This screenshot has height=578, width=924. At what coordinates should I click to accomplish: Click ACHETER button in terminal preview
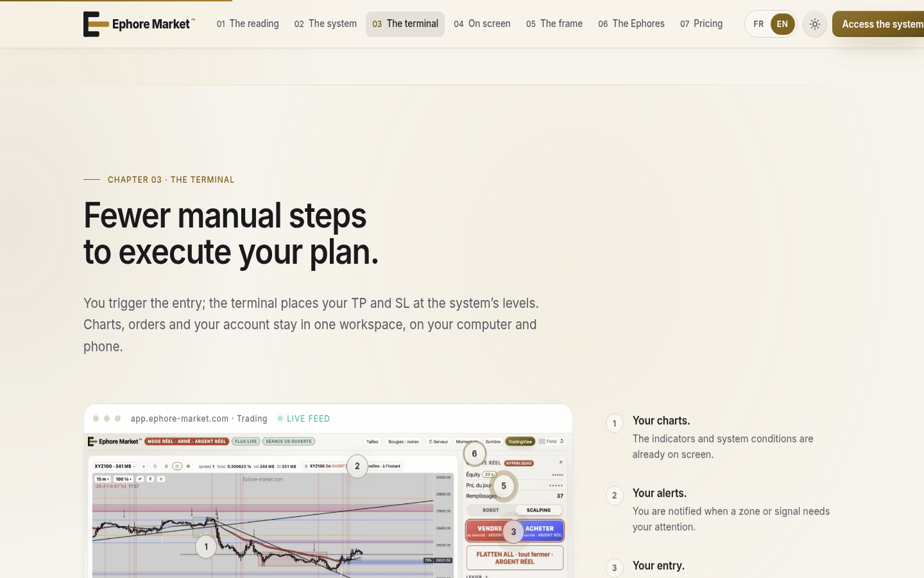pos(540,530)
